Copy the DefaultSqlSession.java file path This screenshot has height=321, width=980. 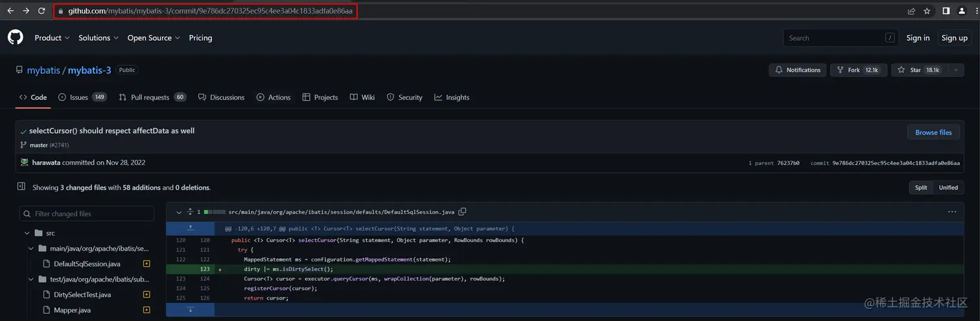pos(462,212)
